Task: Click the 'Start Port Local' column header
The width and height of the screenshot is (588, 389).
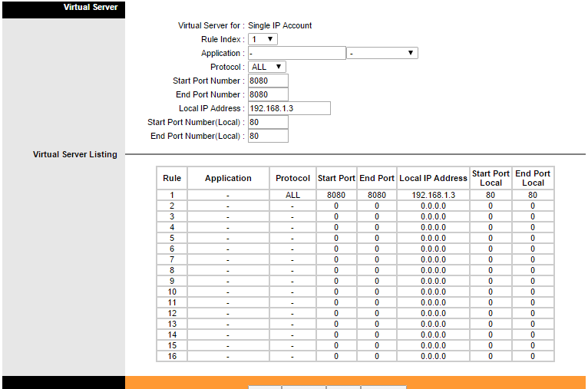Action: (x=491, y=178)
